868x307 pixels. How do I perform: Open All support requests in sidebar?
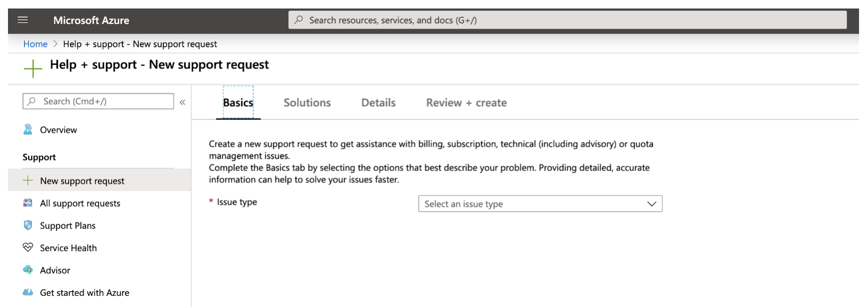pos(80,203)
